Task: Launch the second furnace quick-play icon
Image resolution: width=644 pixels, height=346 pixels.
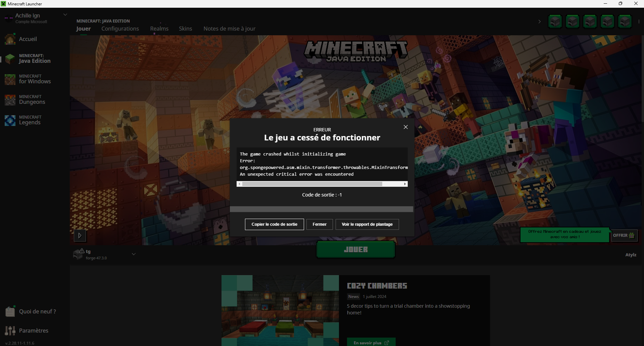Action: click(573, 21)
